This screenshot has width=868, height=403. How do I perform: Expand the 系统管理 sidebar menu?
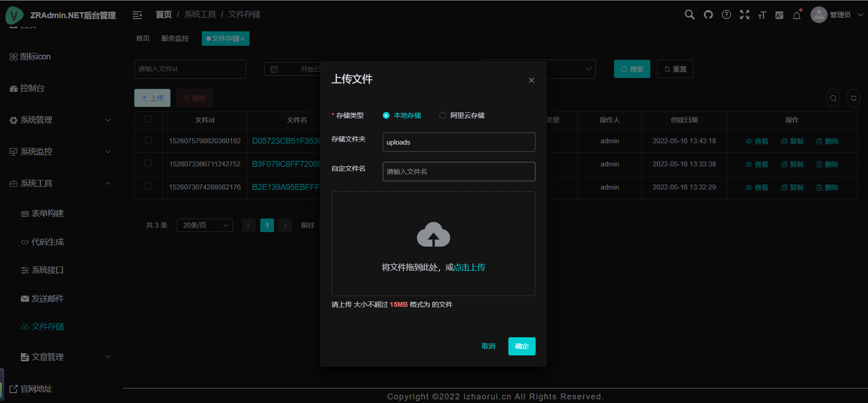point(59,120)
